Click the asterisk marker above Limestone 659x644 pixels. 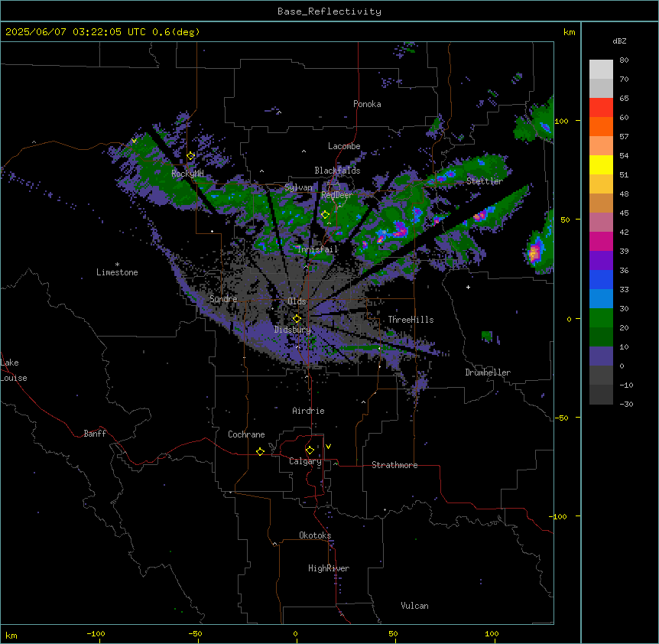tap(117, 265)
